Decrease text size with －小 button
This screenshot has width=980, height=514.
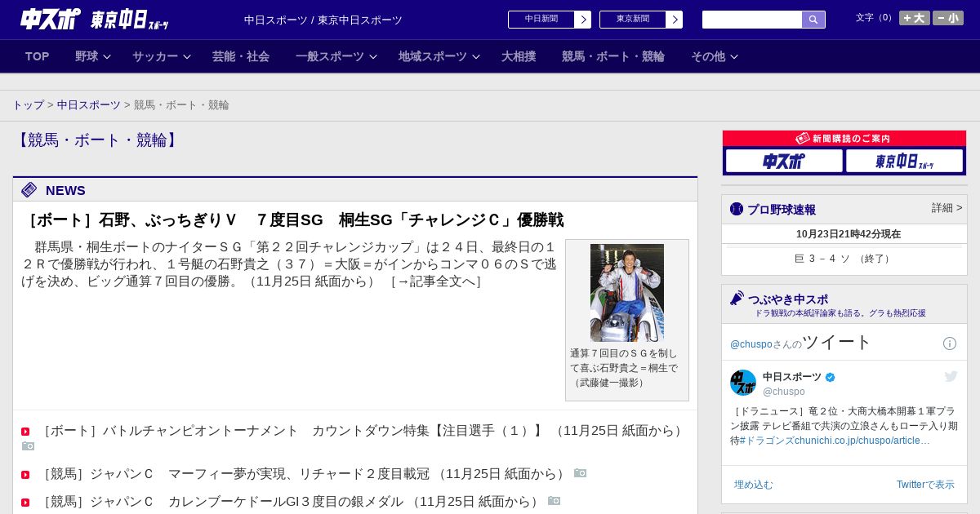(948, 18)
